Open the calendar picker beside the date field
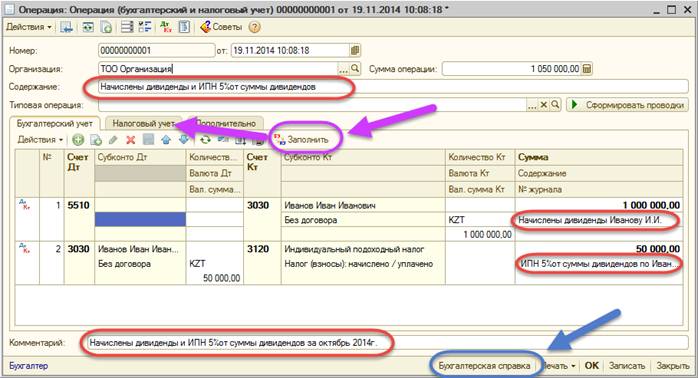This screenshot has width=698, height=378. [355, 50]
